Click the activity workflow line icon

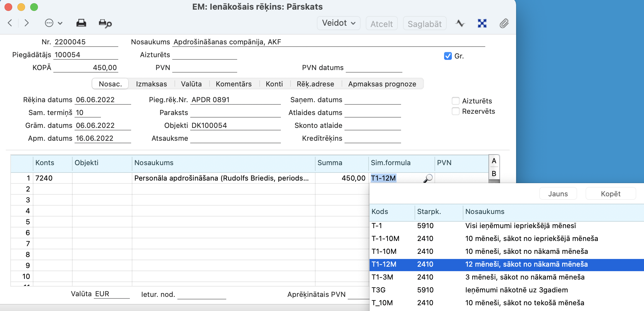coord(460,23)
